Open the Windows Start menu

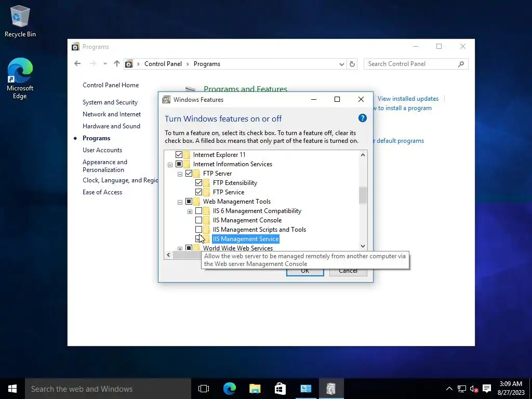(12, 389)
